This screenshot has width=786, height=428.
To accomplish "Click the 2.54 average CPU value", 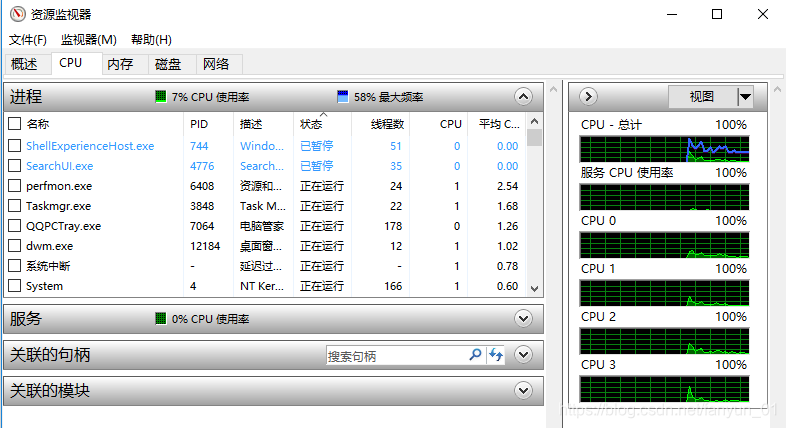I will pyautogui.click(x=507, y=186).
